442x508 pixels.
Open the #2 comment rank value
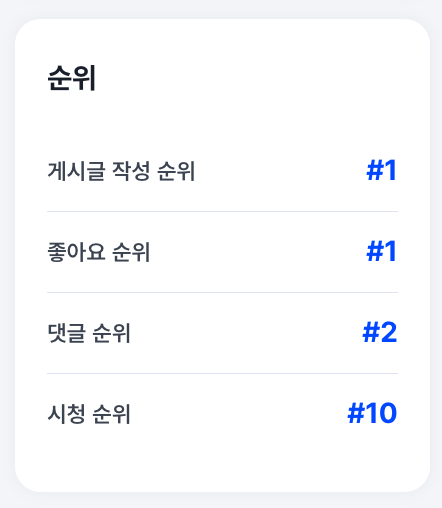pos(380,332)
